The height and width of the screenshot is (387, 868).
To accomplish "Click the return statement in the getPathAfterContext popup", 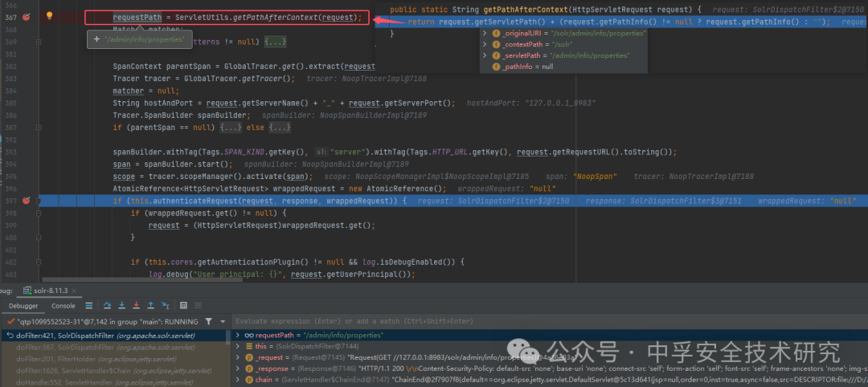I will (x=620, y=22).
